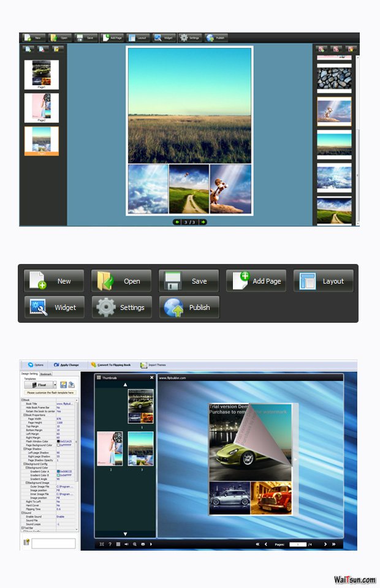This screenshot has height=588, width=380.
Task: Click the Page Background Color white swatch
Action: tap(58, 445)
